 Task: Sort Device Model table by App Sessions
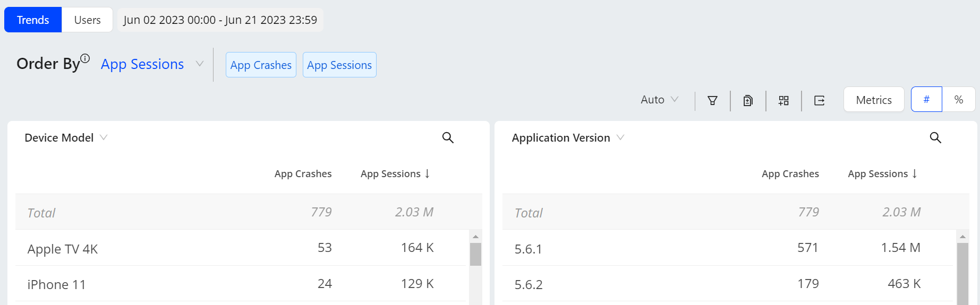(x=395, y=173)
